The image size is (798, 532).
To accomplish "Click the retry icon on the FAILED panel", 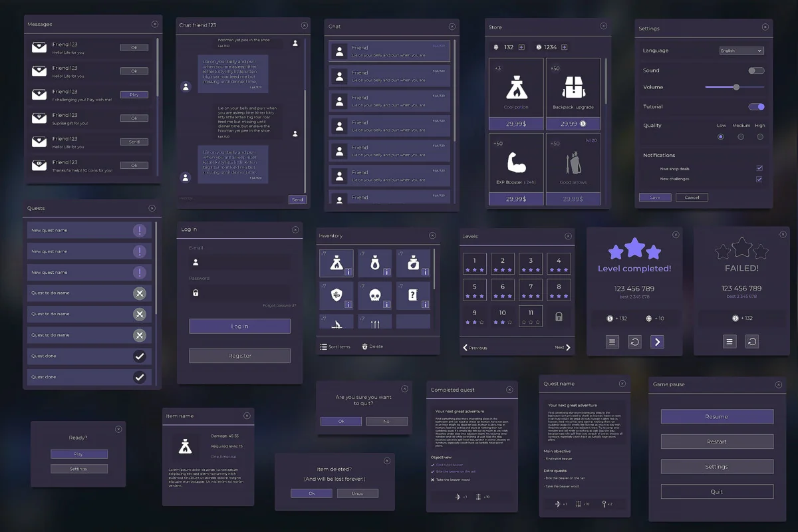I will [x=753, y=341].
